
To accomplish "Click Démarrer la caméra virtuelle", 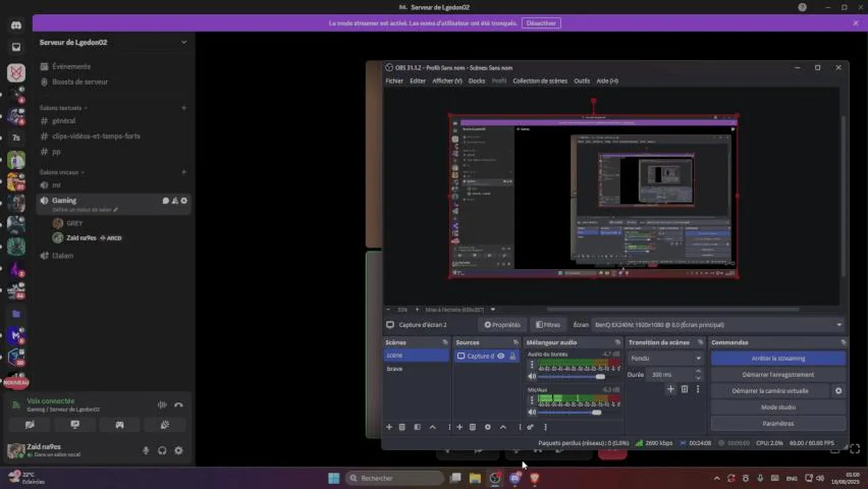I will point(770,391).
